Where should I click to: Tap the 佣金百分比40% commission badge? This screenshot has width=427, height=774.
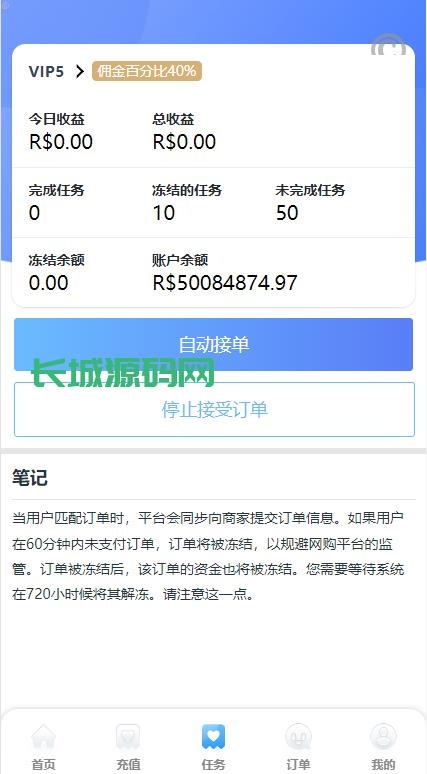point(147,72)
